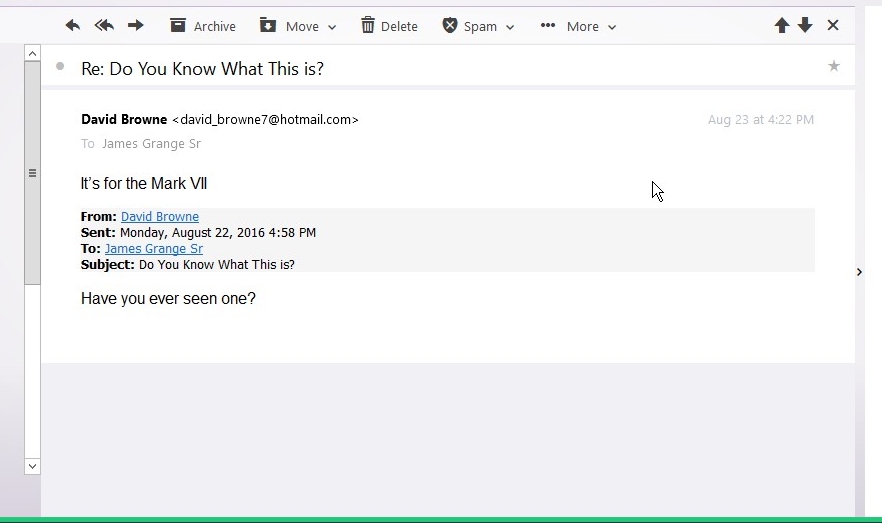Open James Grange Sr link in quoted header

154,249
